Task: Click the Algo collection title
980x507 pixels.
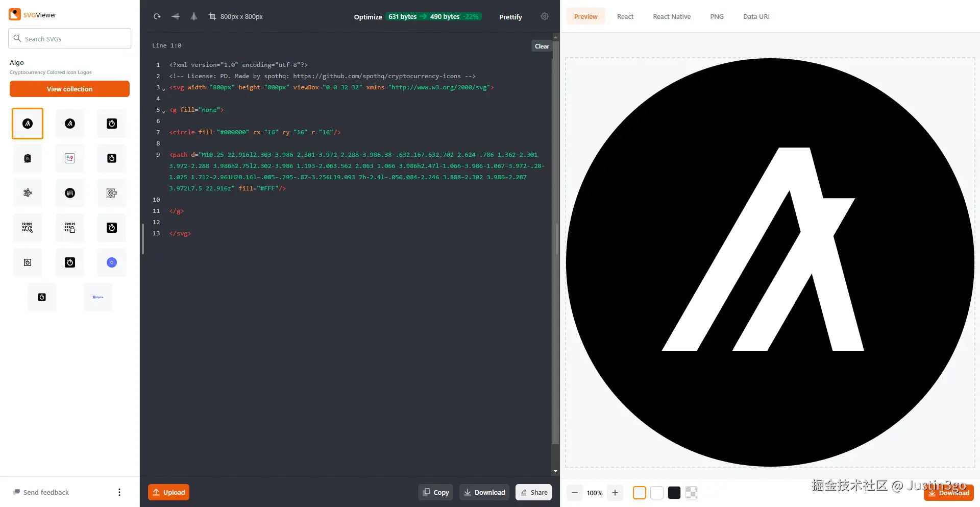Action: click(x=17, y=62)
